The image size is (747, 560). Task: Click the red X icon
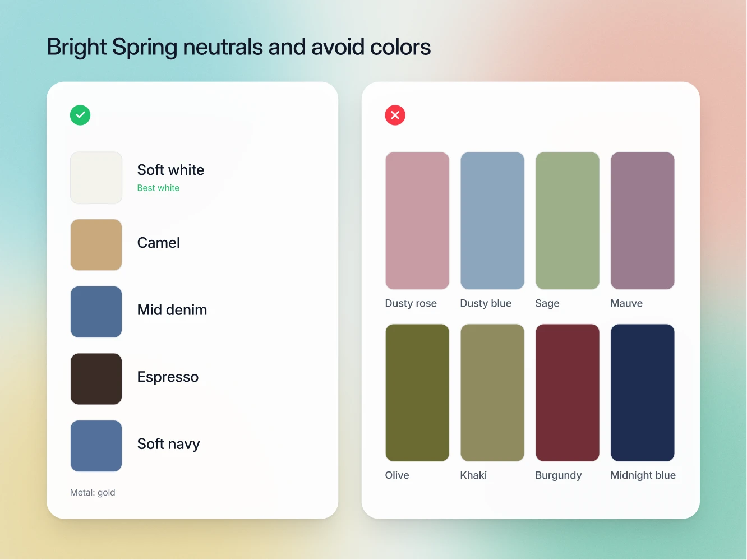coord(395,115)
